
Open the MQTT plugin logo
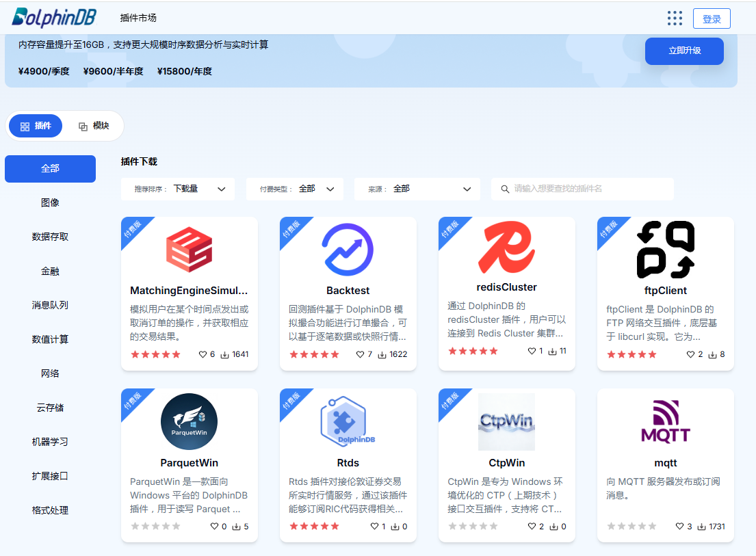[x=666, y=421]
